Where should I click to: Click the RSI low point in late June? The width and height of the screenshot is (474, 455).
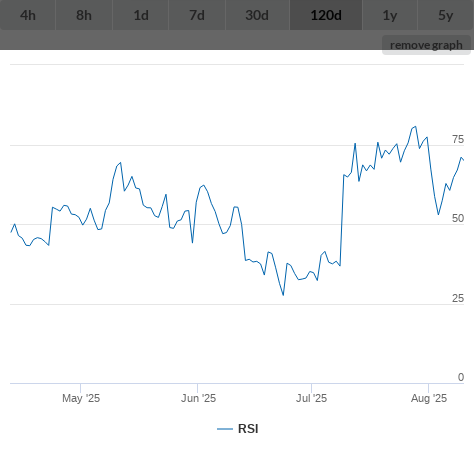(283, 295)
